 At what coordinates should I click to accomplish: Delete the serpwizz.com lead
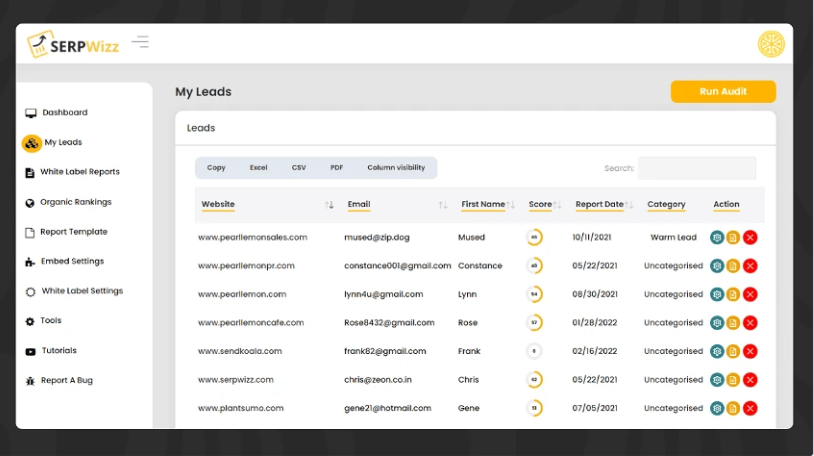pyautogui.click(x=750, y=380)
